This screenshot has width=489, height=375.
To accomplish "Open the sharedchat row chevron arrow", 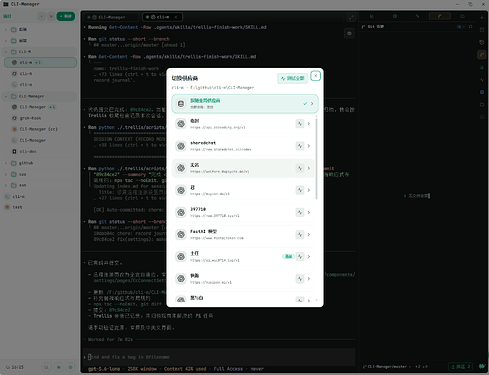I will click(x=309, y=146).
